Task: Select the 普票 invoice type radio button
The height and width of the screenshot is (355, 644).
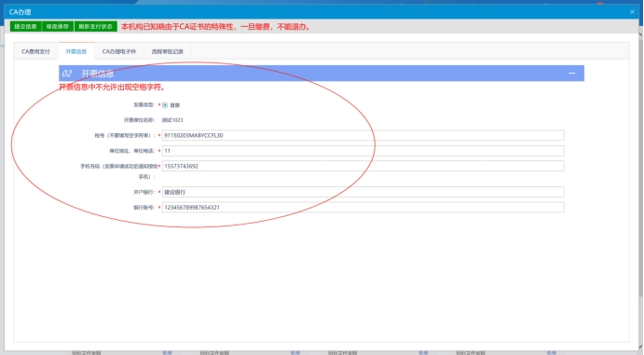Action: [165, 105]
